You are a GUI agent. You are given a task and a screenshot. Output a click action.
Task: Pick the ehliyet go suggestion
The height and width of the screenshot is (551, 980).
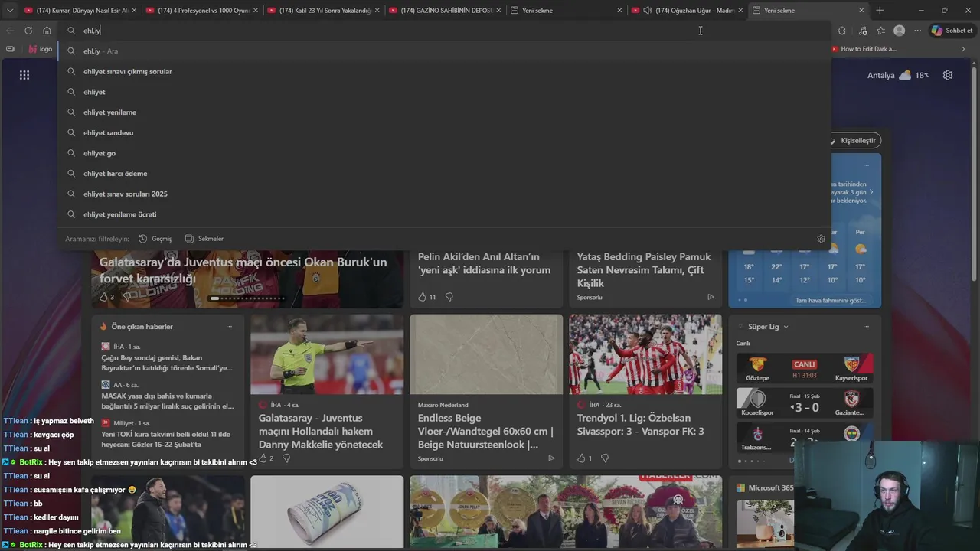[444, 153]
